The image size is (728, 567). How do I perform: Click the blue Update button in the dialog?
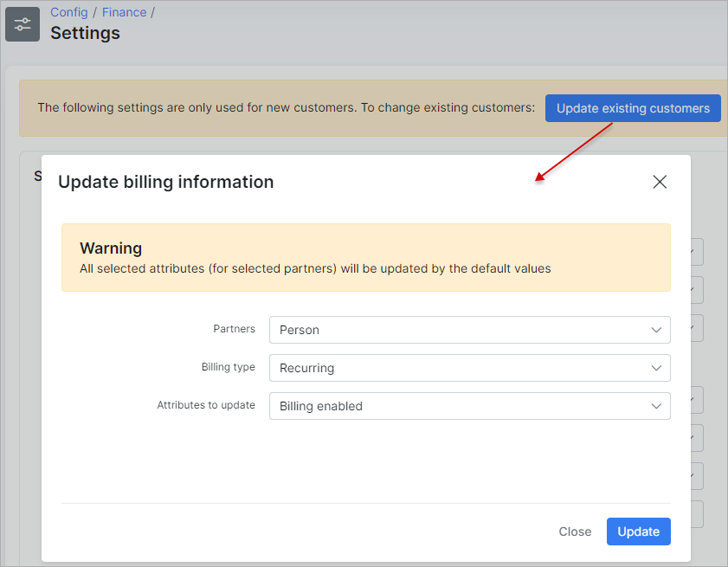pos(638,532)
